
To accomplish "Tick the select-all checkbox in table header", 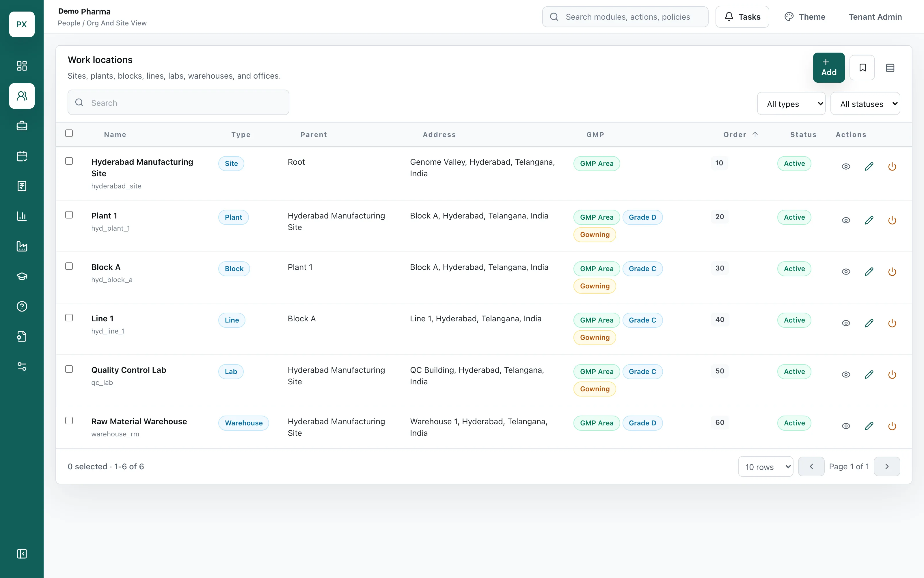I will point(69,133).
